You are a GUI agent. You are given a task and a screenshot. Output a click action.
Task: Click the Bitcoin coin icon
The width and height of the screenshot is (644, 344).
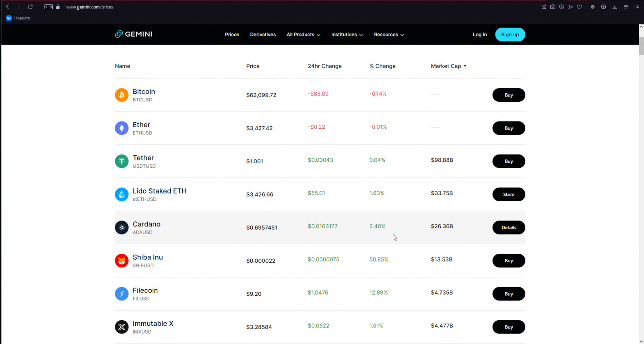pyautogui.click(x=122, y=95)
